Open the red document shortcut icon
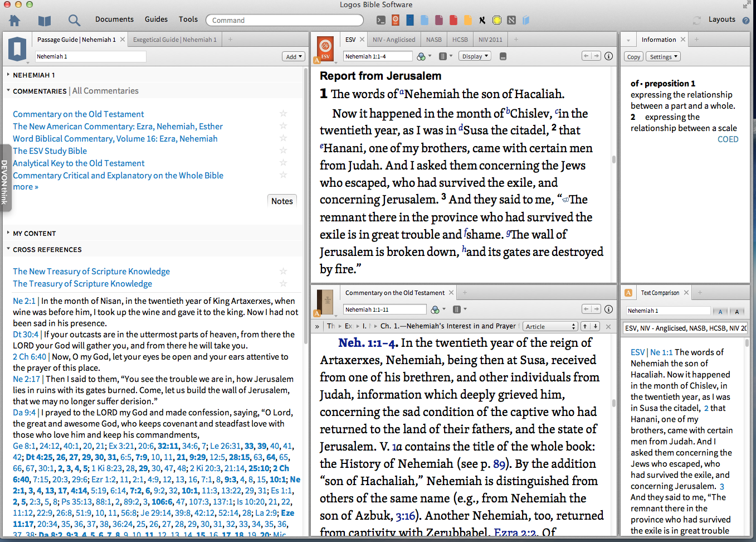Viewport: 756px width, 542px height. 453,20
